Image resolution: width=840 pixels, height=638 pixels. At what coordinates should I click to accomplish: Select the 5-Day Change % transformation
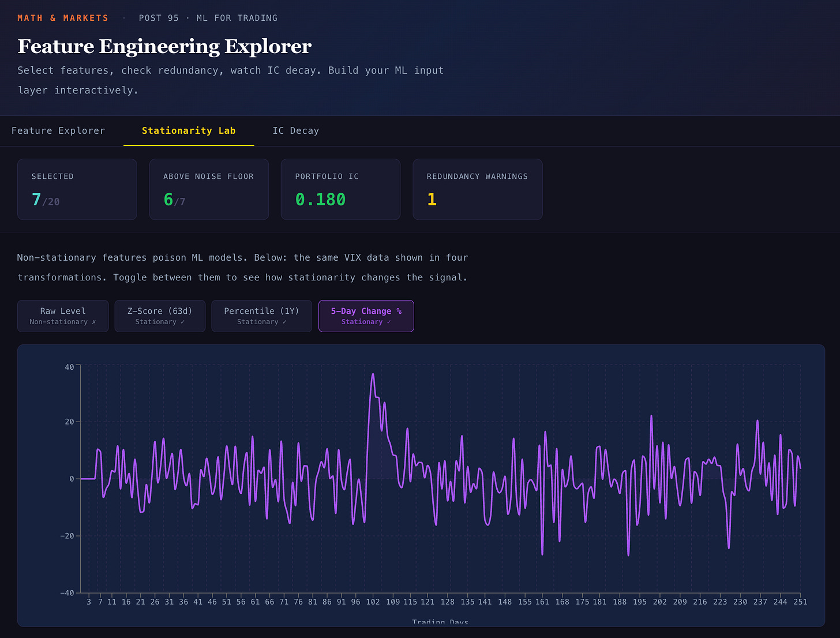coord(366,316)
